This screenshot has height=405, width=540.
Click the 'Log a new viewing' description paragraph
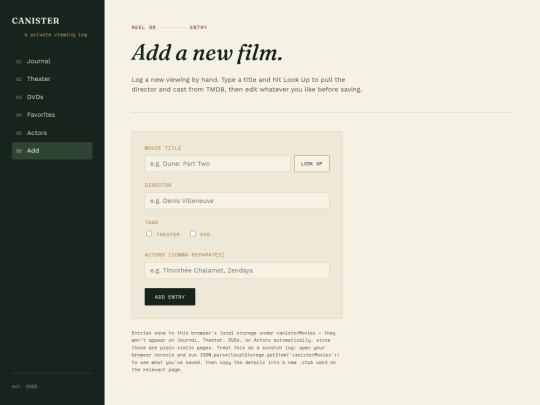247,84
